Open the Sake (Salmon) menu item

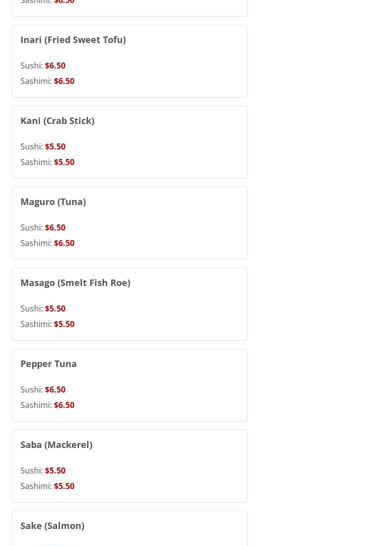52,525
